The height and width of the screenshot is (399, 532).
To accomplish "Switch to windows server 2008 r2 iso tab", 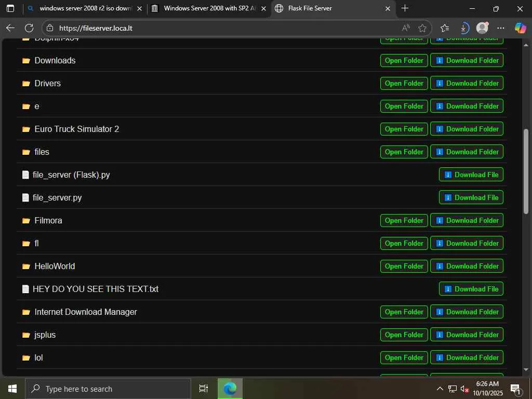I will tap(85, 8).
